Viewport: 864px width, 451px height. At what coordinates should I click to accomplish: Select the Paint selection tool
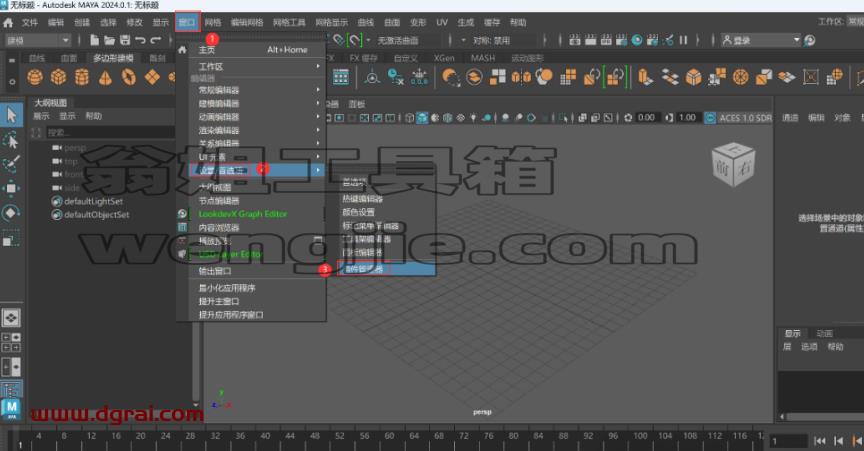[x=11, y=164]
